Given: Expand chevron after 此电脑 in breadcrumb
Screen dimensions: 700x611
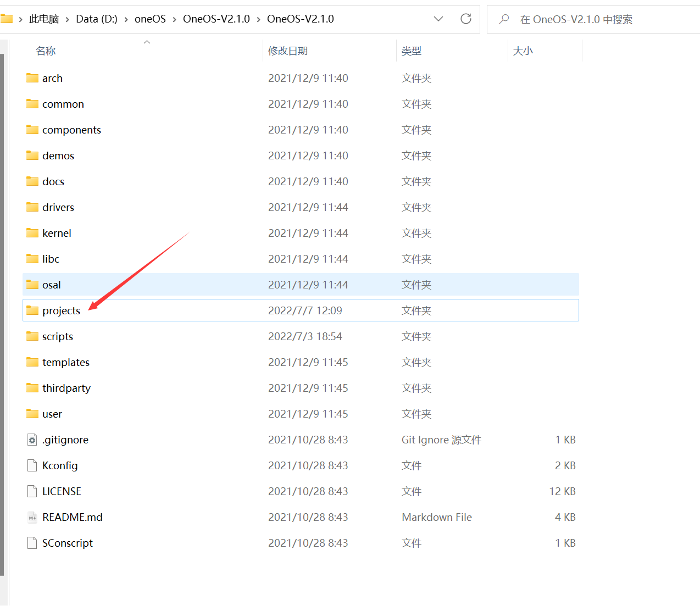Looking at the screenshot, I should [68, 19].
